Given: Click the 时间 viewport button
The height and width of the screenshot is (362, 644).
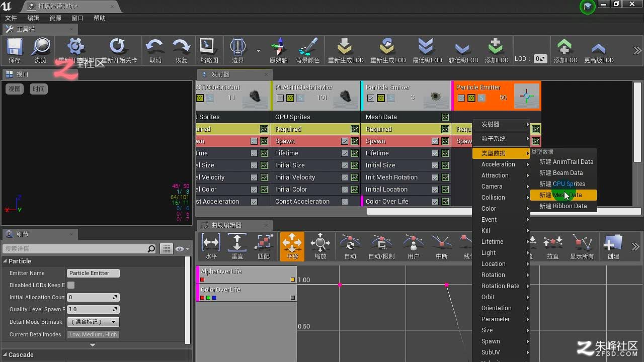Looking at the screenshot, I should pos(38,89).
